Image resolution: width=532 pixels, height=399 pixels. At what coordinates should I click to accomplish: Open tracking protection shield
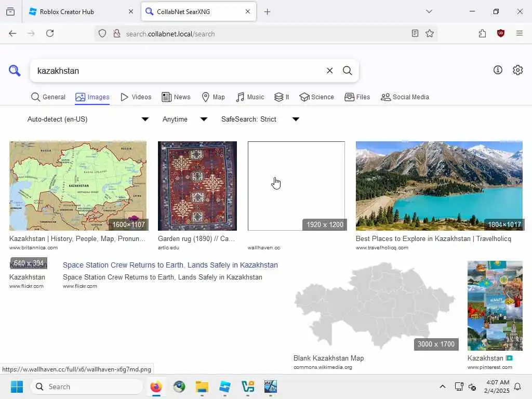pos(102,33)
